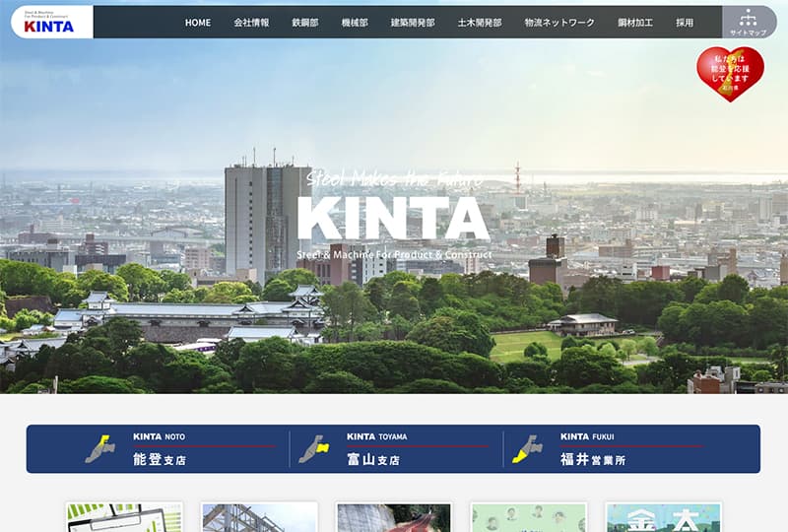Open 鋼材加工 menu item
The image size is (788, 532).
coord(635,23)
